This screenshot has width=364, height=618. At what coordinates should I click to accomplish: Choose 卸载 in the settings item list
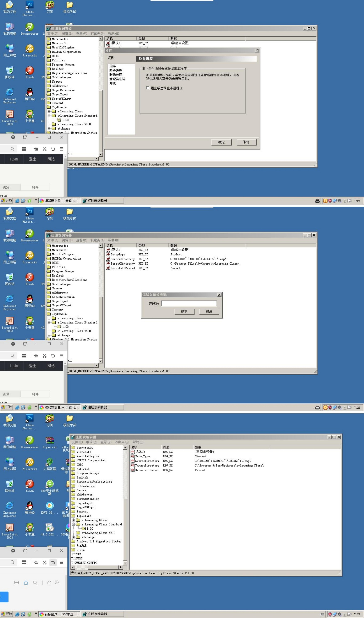(112, 83)
